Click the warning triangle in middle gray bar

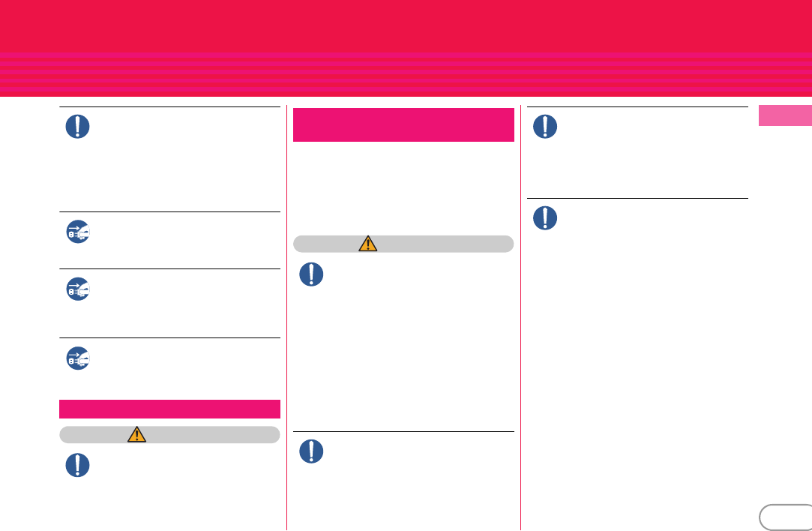(x=367, y=244)
